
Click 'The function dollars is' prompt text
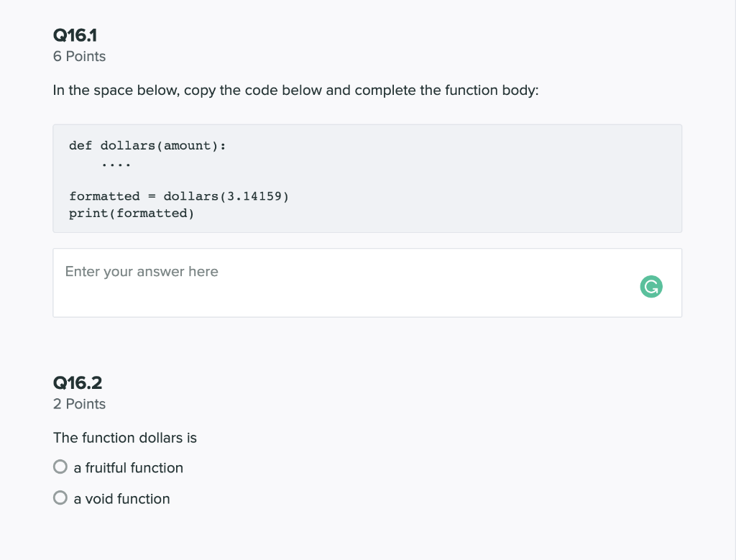point(124,437)
